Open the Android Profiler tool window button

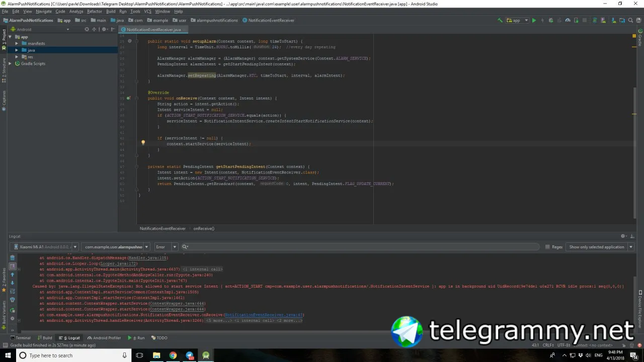tap(104, 338)
